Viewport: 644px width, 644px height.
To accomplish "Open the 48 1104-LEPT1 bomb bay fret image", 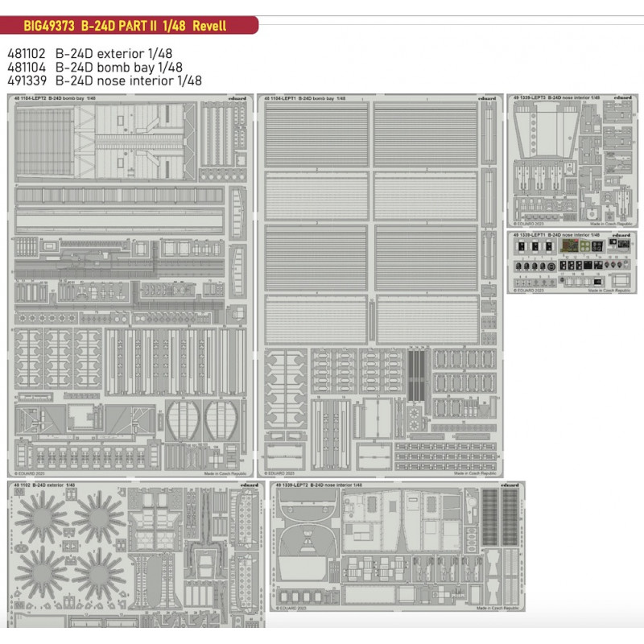I will [x=380, y=286].
